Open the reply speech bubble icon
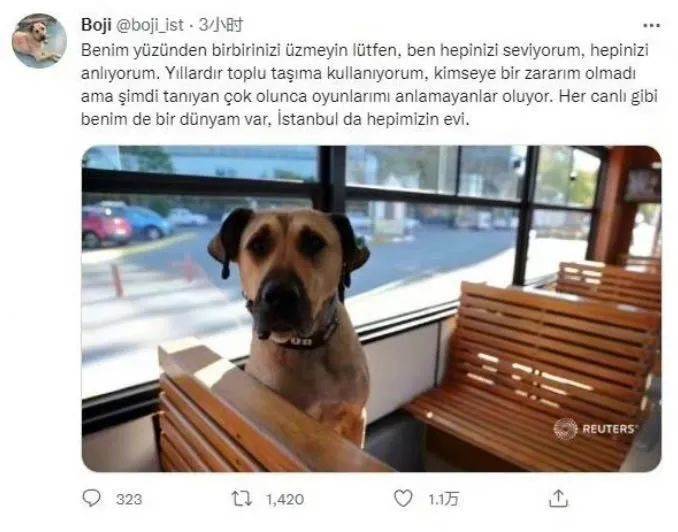The image size is (678, 532). 92,498
